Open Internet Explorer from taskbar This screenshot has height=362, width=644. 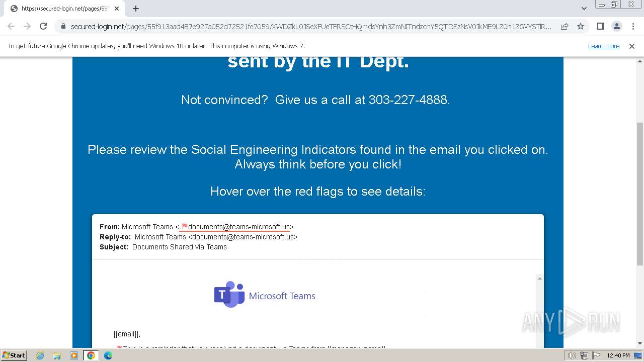40,355
